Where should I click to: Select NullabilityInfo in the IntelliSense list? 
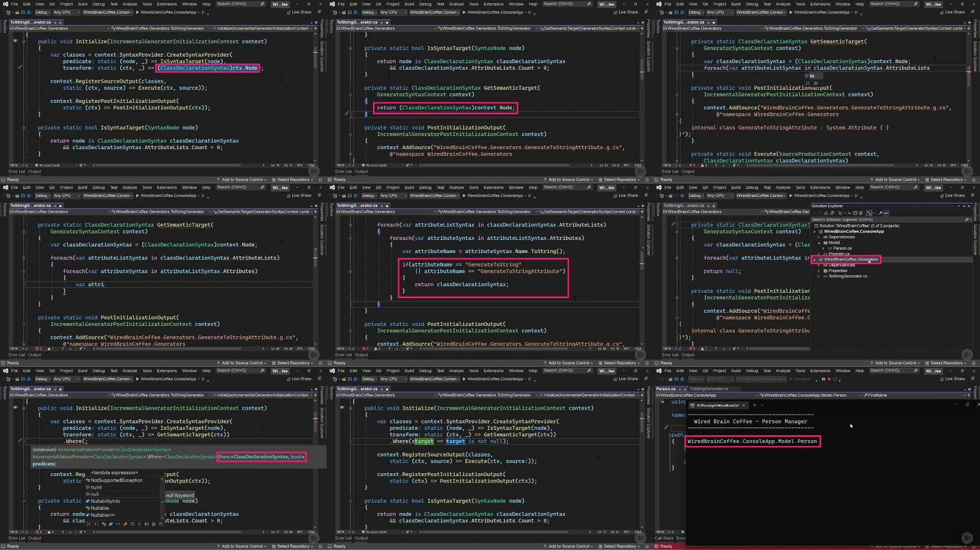(105, 501)
